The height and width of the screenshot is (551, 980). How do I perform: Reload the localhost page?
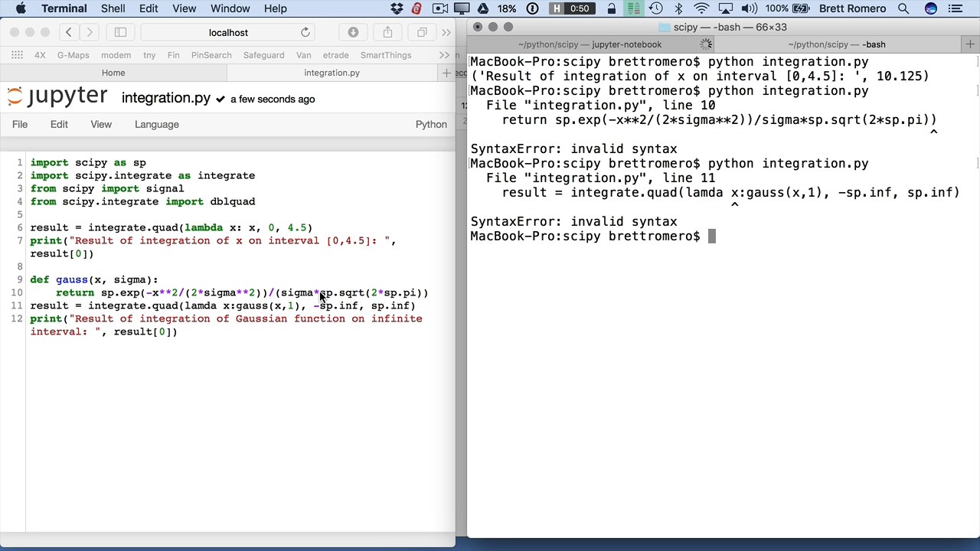click(x=305, y=32)
